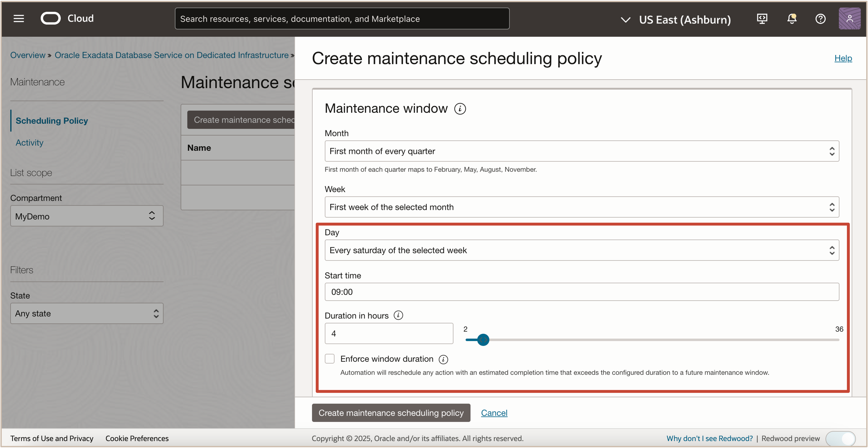The image size is (868, 448).
Task: Open the user profile avatar
Action: [850, 19]
